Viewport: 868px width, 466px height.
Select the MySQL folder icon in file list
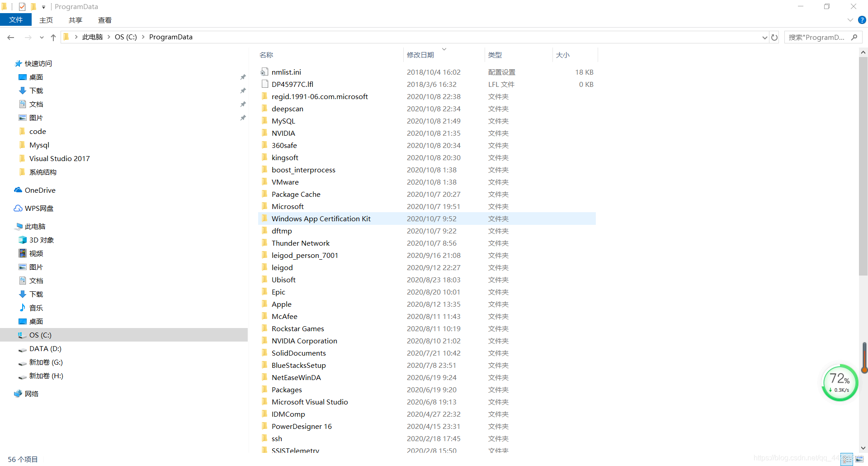coord(264,121)
